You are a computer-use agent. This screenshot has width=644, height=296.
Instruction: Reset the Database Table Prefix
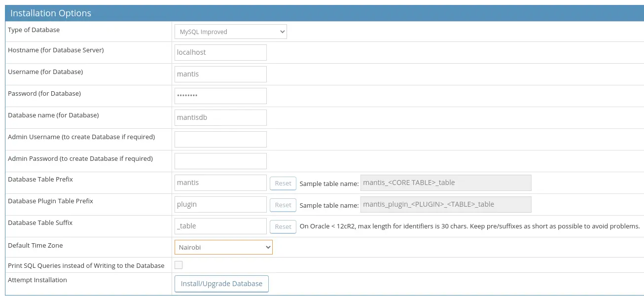coord(283,183)
